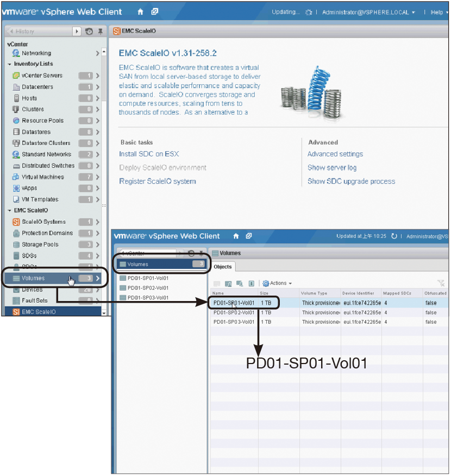Click the Storage Pools icon
The width and height of the screenshot is (451, 476).
[16, 245]
